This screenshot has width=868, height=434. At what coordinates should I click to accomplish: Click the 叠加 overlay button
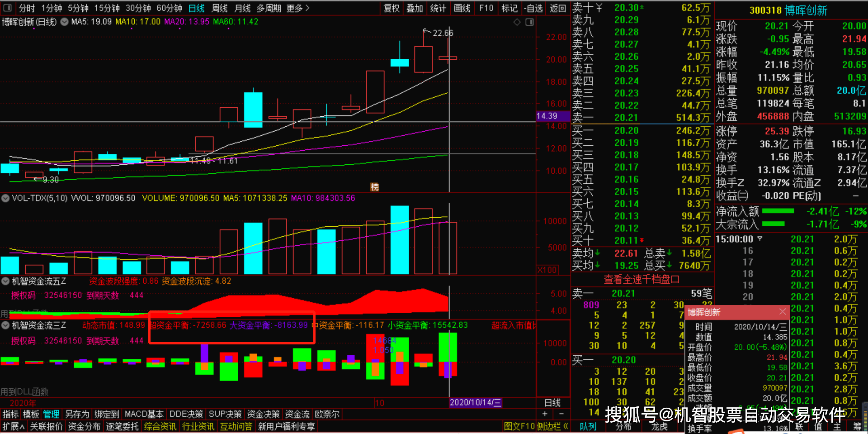pyautogui.click(x=415, y=8)
